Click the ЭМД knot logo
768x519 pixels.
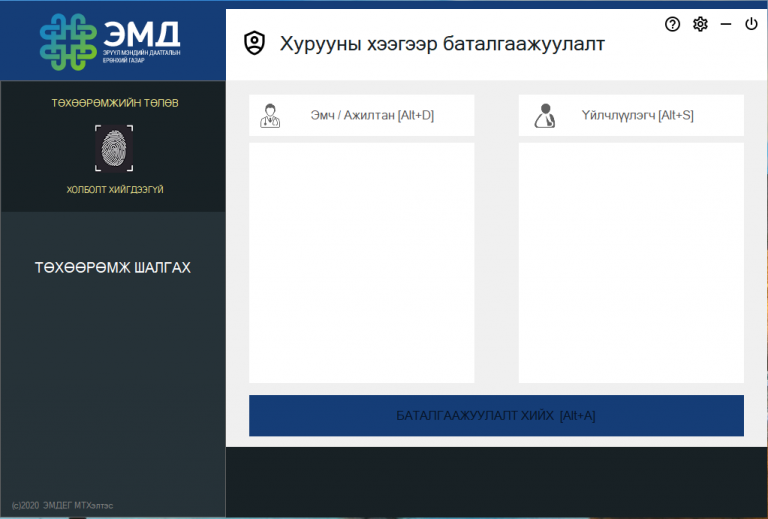tap(68, 42)
